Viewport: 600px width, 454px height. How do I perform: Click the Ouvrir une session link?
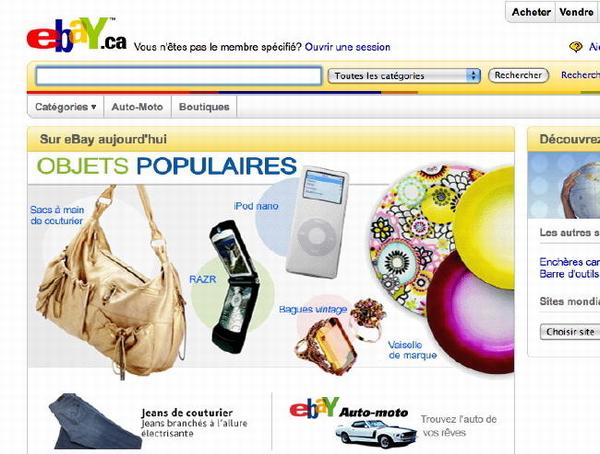coord(347,47)
